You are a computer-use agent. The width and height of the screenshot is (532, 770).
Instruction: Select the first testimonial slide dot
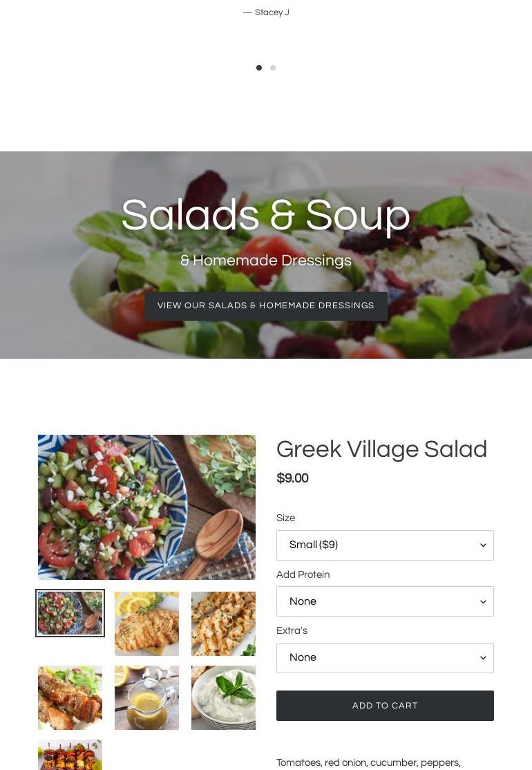[x=259, y=68]
